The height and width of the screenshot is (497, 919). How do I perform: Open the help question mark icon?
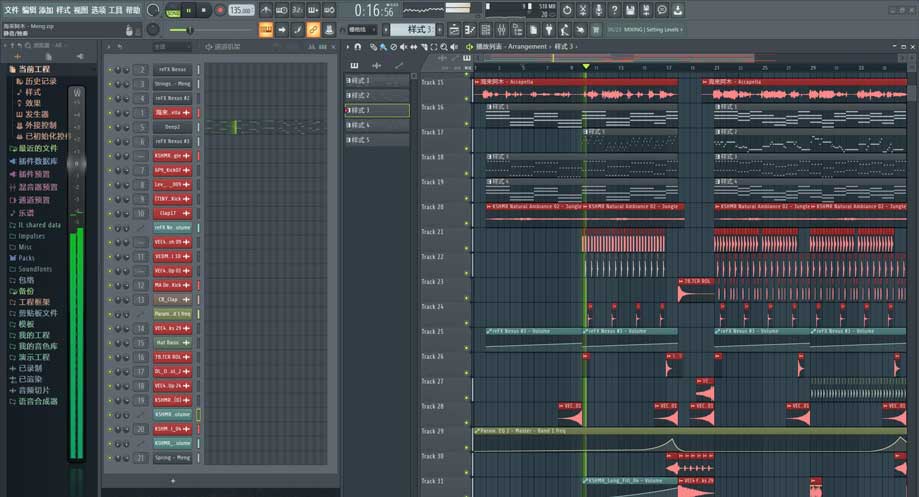click(615, 10)
